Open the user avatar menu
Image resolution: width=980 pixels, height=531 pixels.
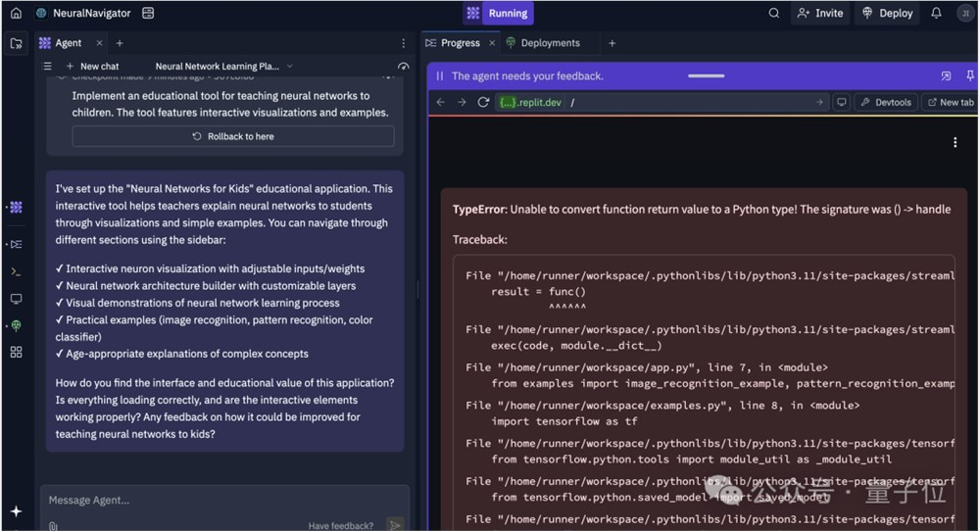tap(965, 13)
